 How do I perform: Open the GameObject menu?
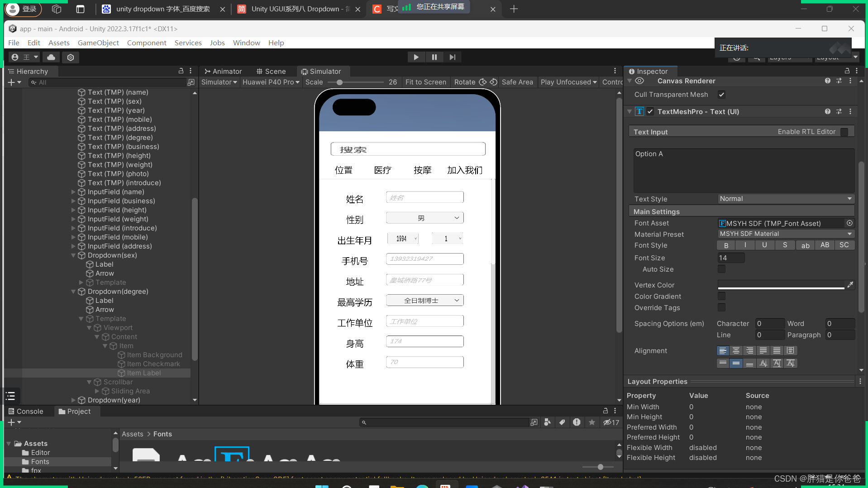(98, 43)
